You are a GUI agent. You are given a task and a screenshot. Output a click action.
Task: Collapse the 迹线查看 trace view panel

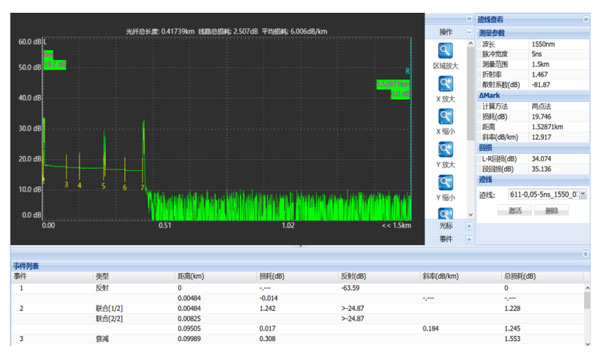click(x=585, y=19)
